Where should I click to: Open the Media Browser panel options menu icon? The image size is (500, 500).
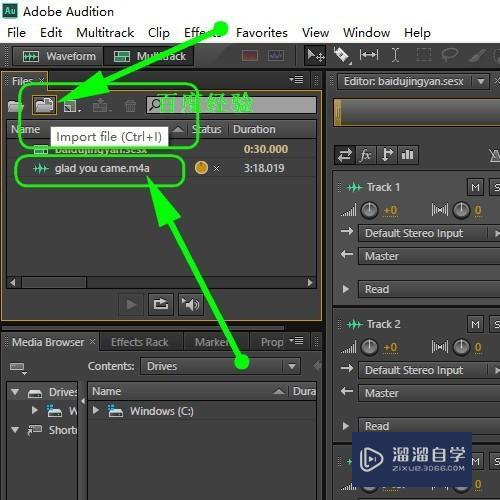(296, 341)
